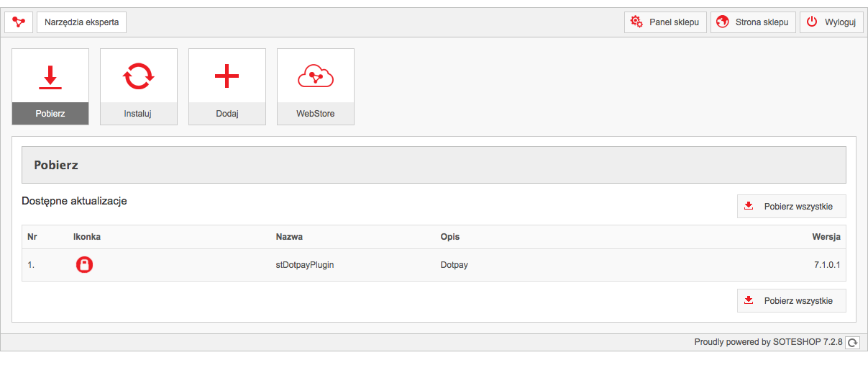
Task: Click Wyloguj to log out
Action: tap(831, 22)
